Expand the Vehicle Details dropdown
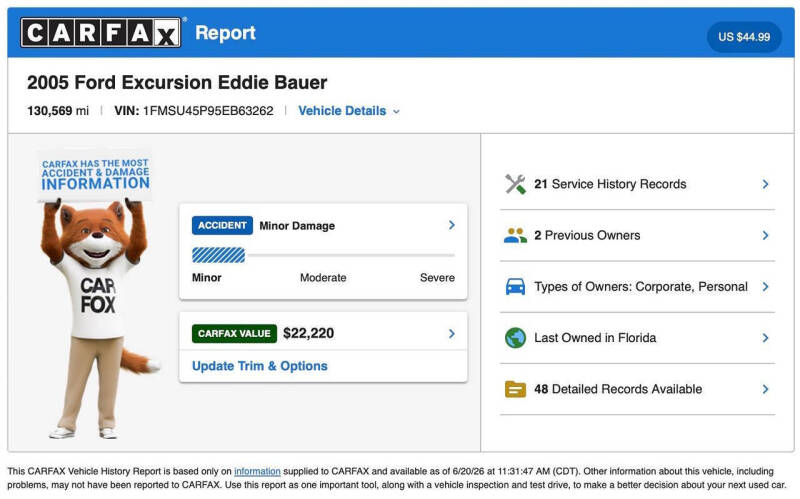Image resolution: width=800 pixels, height=499 pixels. 349,111
